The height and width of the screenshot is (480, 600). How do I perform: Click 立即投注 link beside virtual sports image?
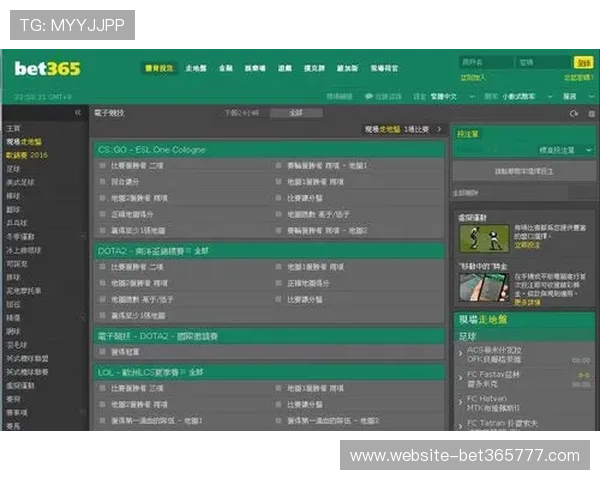click(x=527, y=245)
